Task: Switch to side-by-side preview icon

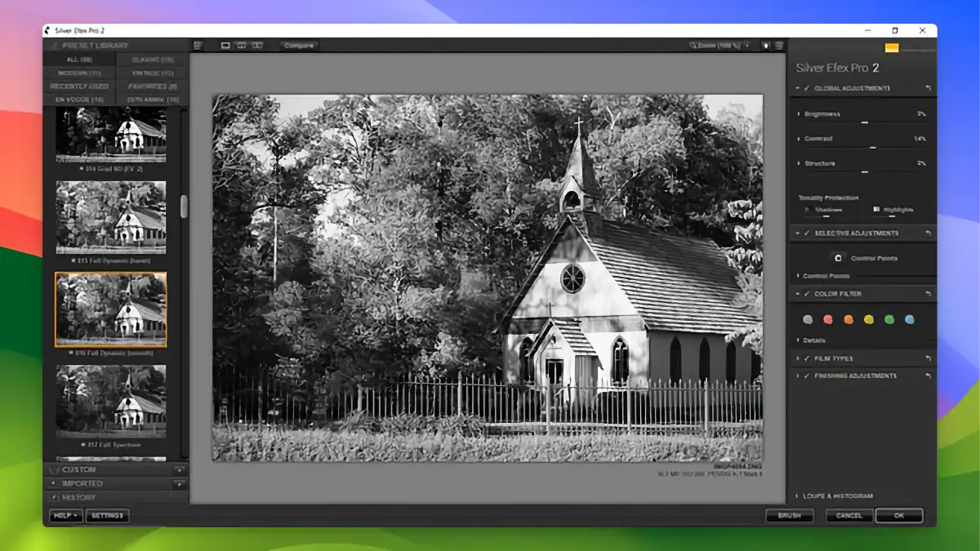Action: click(x=257, y=46)
